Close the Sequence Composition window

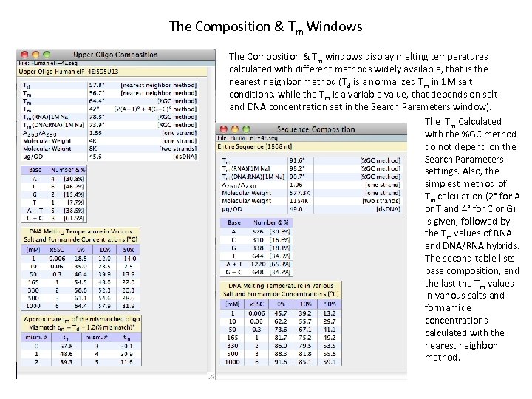224,129
